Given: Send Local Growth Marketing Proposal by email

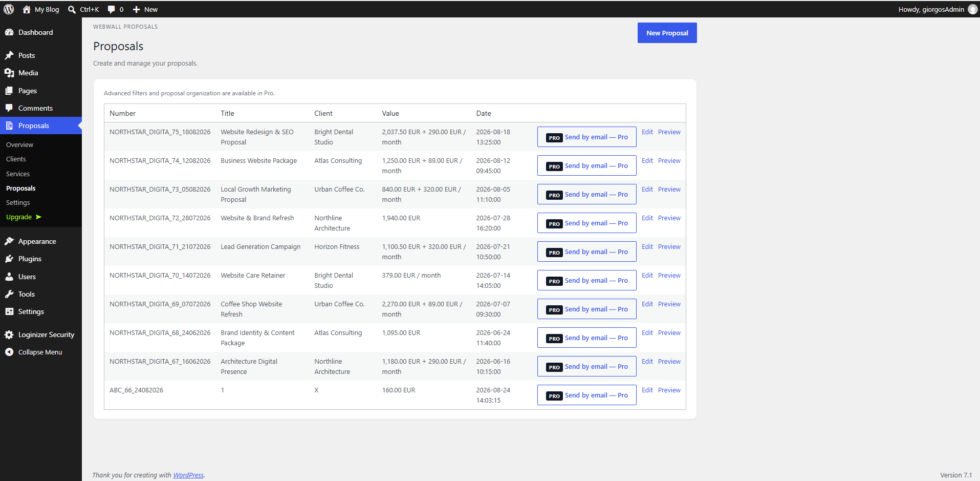Looking at the screenshot, I should [x=587, y=194].
